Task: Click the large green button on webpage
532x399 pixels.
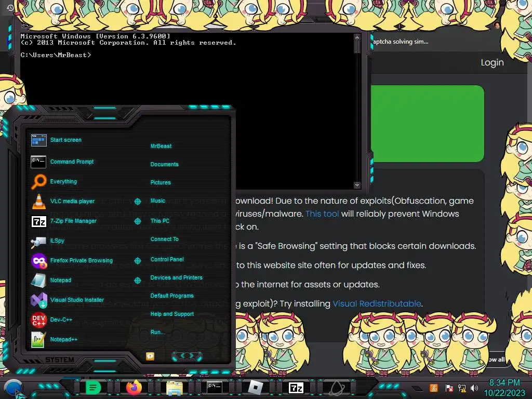Action: pos(427,124)
